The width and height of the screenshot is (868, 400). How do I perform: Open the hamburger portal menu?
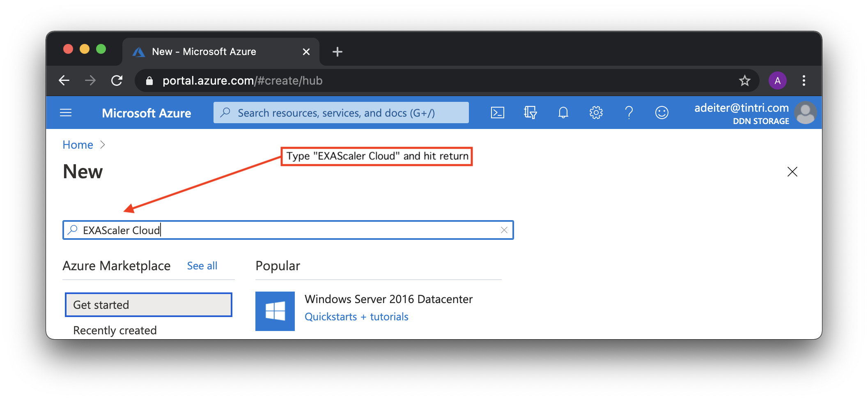tap(66, 113)
